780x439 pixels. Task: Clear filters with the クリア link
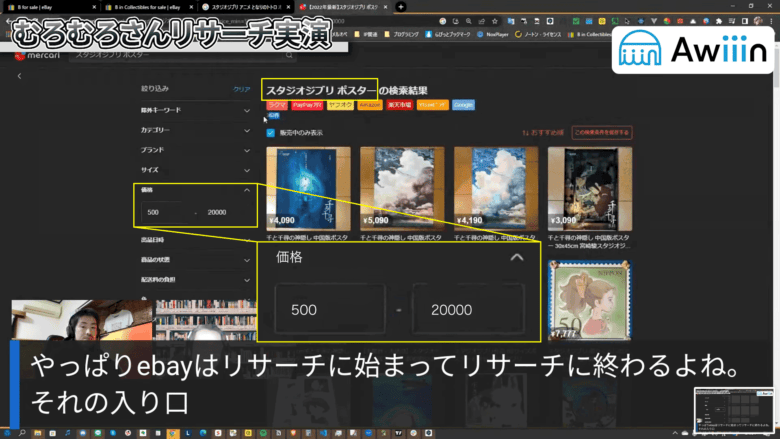(x=242, y=89)
